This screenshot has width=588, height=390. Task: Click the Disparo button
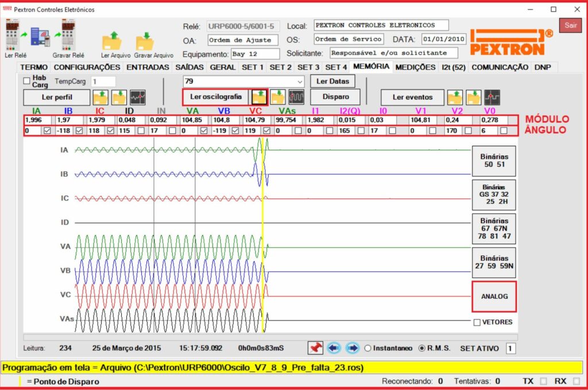click(x=335, y=97)
